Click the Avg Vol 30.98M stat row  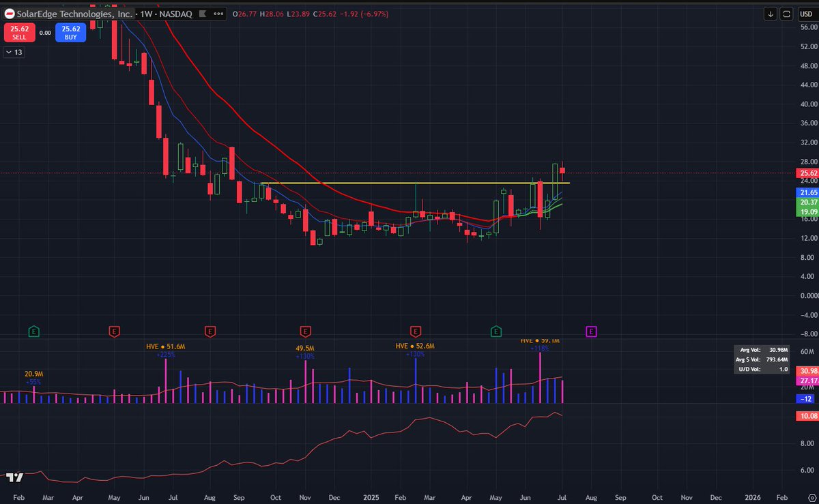[762, 351]
